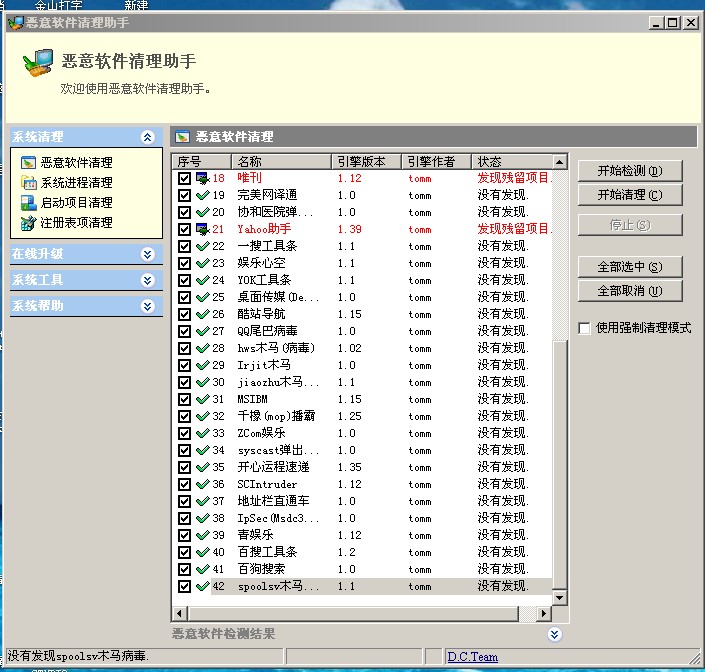Click green checkmark icon on row 23

point(203,263)
